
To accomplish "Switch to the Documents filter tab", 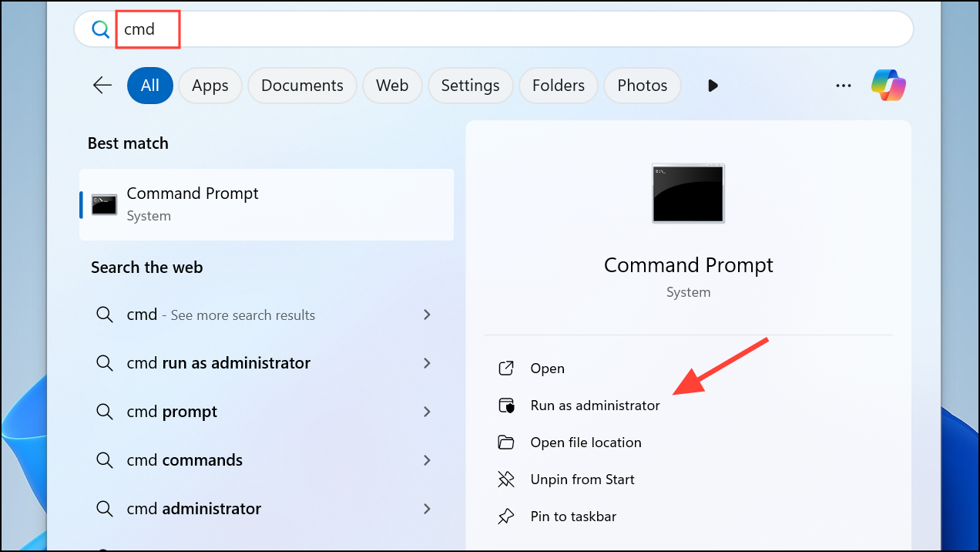I will pos(302,86).
